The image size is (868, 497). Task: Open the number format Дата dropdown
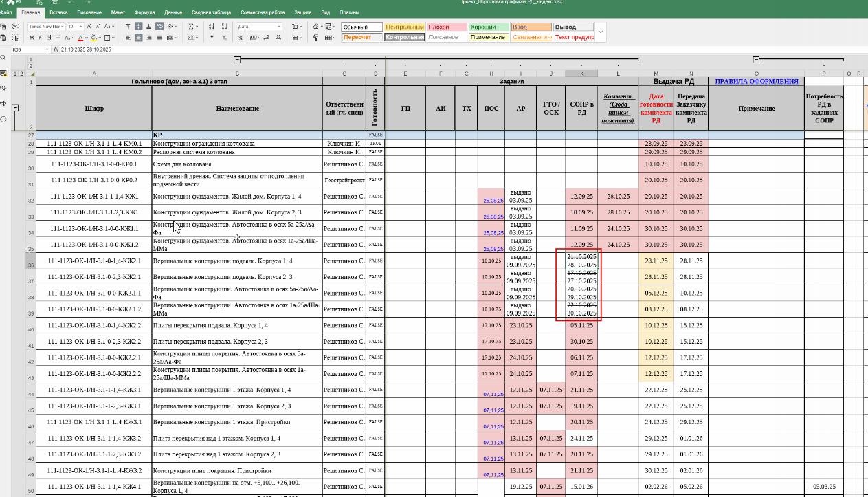click(259, 27)
